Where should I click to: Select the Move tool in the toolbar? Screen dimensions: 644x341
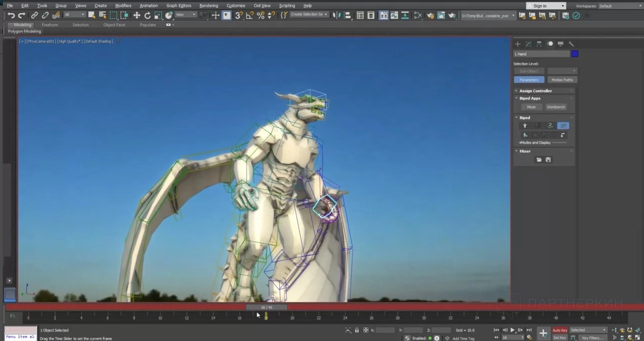(x=136, y=15)
